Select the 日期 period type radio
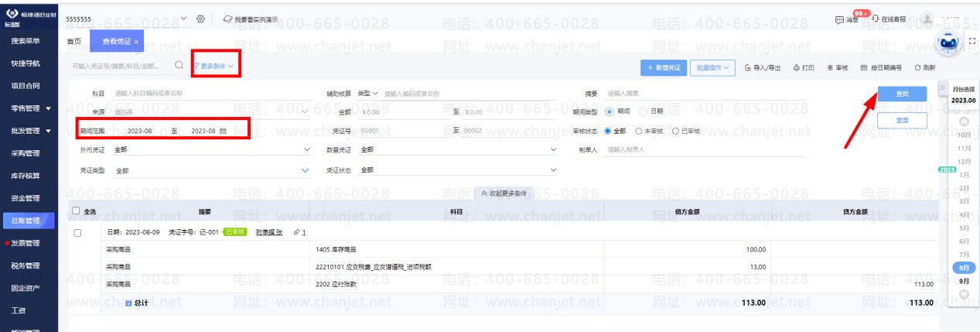 click(x=643, y=111)
